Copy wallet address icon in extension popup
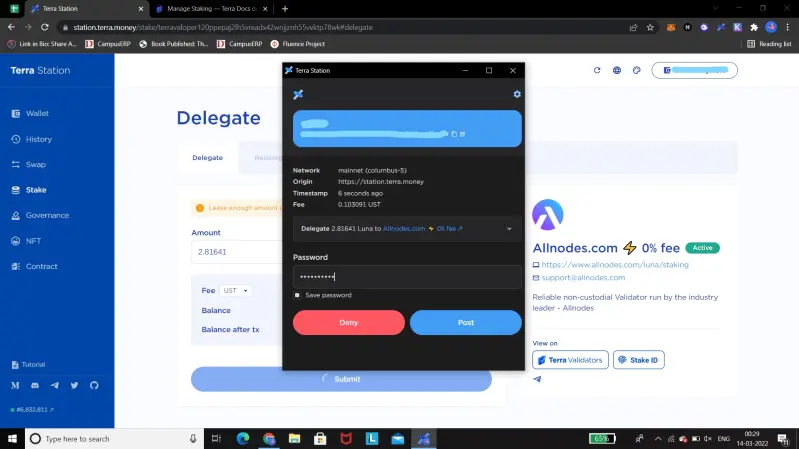799x449 pixels. coord(454,134)
